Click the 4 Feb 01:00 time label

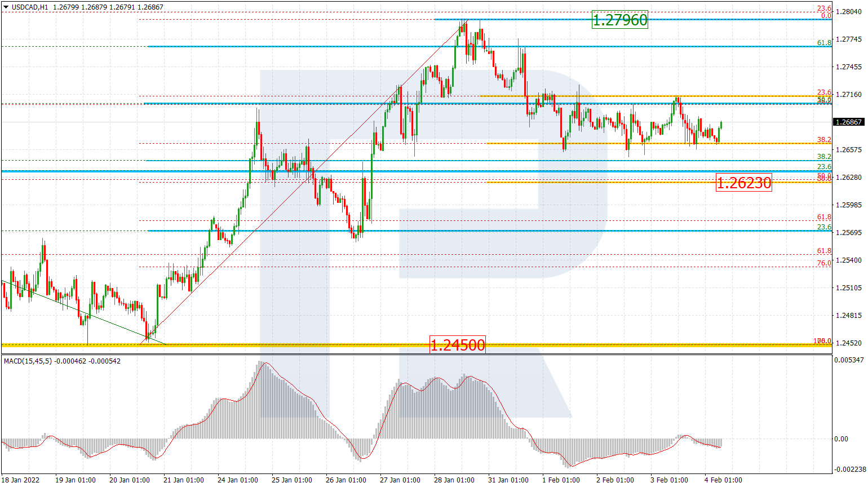[724, 480]
